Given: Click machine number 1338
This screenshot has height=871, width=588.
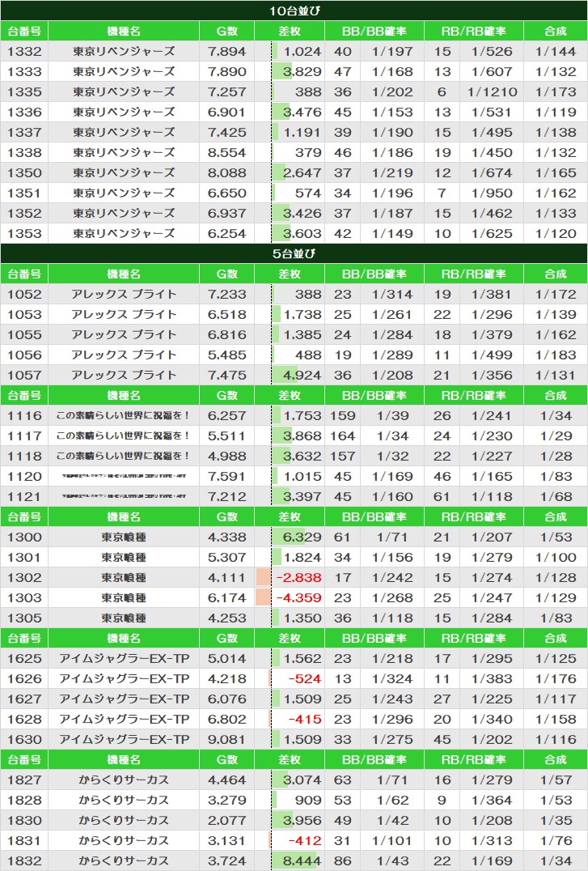Looking at the screenshot, I should 24,153.
